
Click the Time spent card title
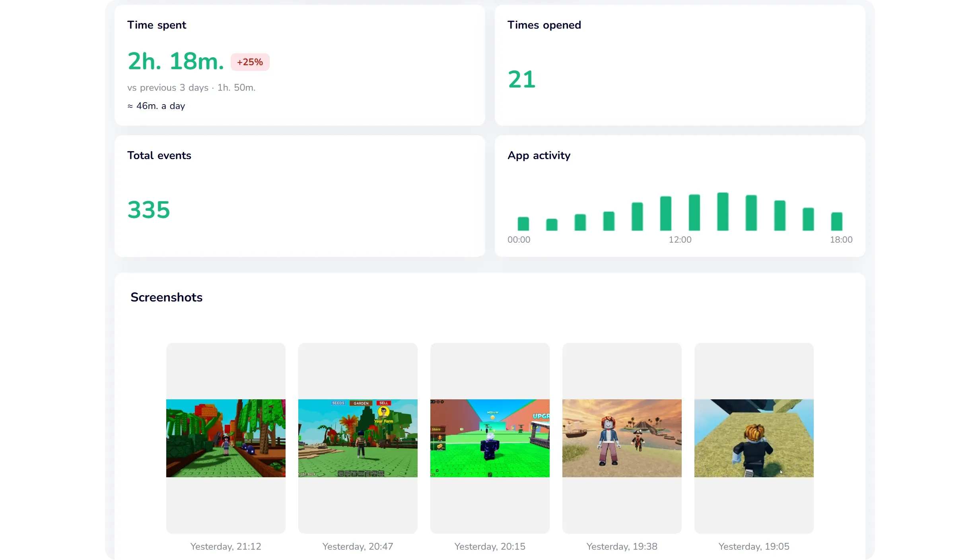click(x=157, y=25)
